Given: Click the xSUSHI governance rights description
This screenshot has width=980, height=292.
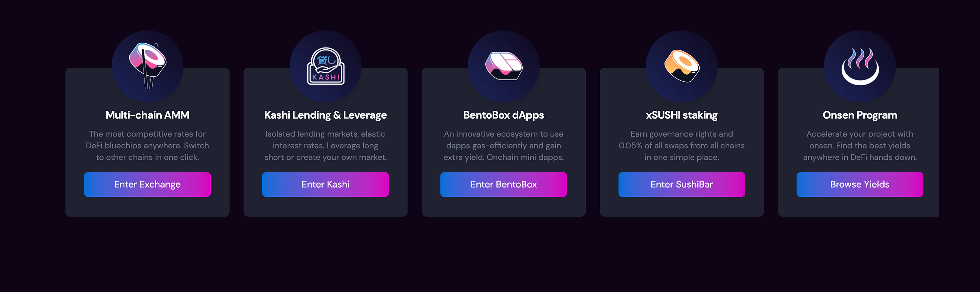Looking at the screenshot, I should point(682,145).
